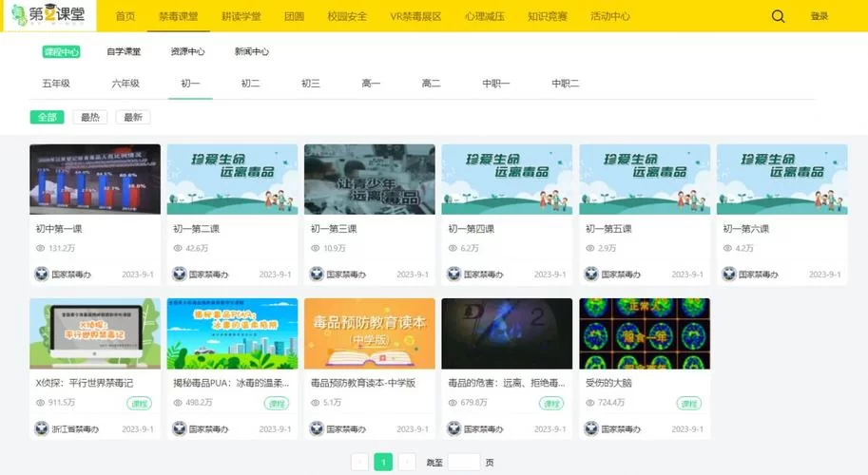
Task: Open 初一第六课 course thumbnail
Action: [x=782, y=180]
